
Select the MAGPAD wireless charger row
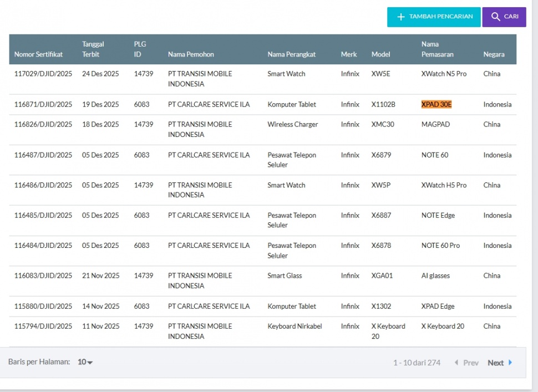[435, 125]
